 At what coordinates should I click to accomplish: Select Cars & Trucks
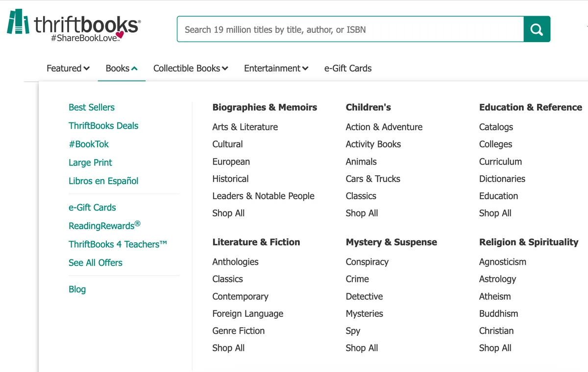(373, 179)
